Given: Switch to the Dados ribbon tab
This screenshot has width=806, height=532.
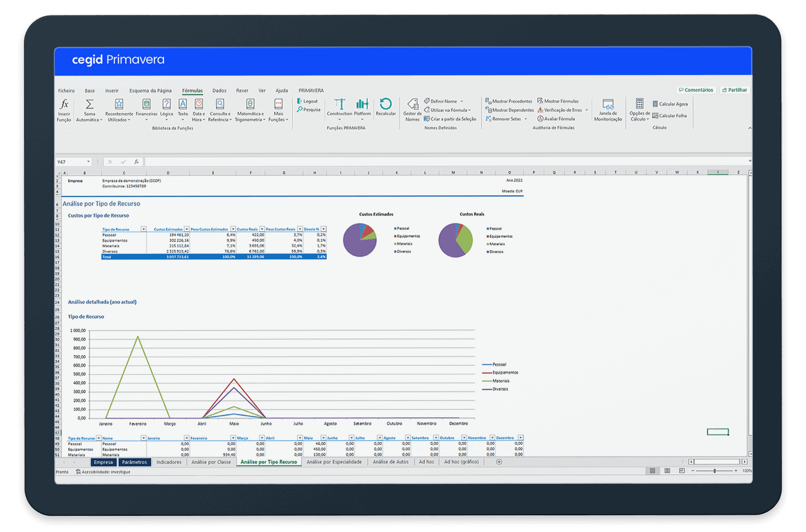Looking at the screenshot, I should pyautogui.click(x=219, y=91).
